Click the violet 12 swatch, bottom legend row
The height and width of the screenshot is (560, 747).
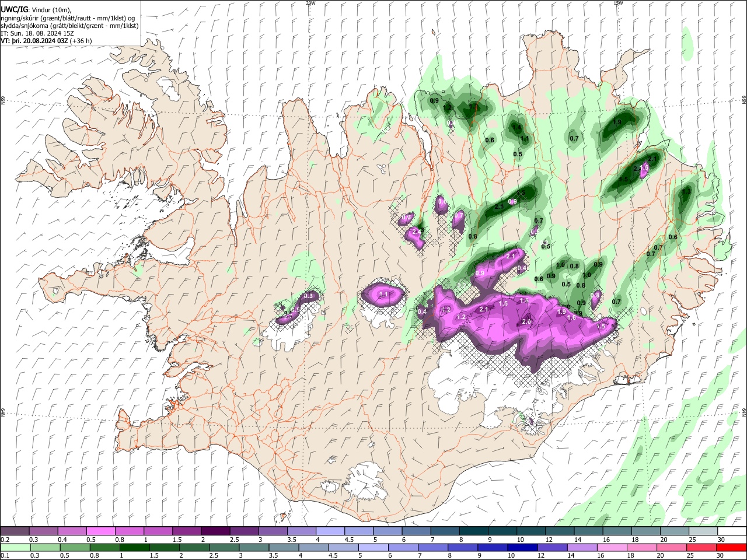552,547
